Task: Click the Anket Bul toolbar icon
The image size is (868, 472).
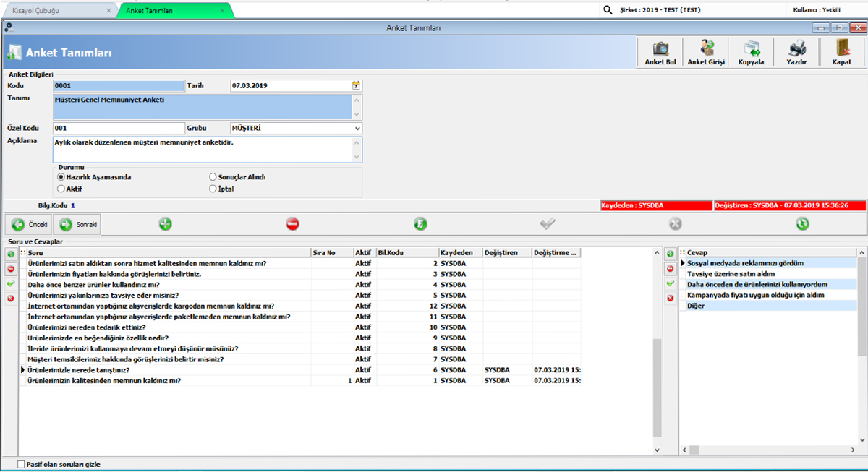Action: point(660,51)
